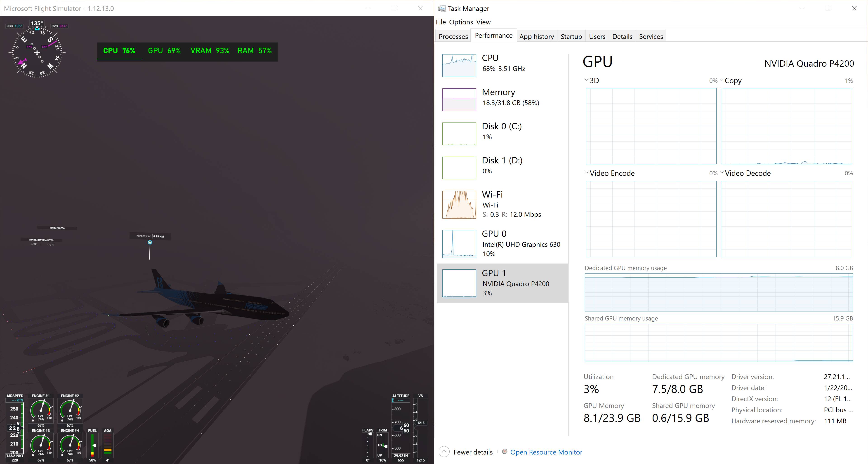Click the Hardware reserved memory 111 MB value

click(835, 421)
